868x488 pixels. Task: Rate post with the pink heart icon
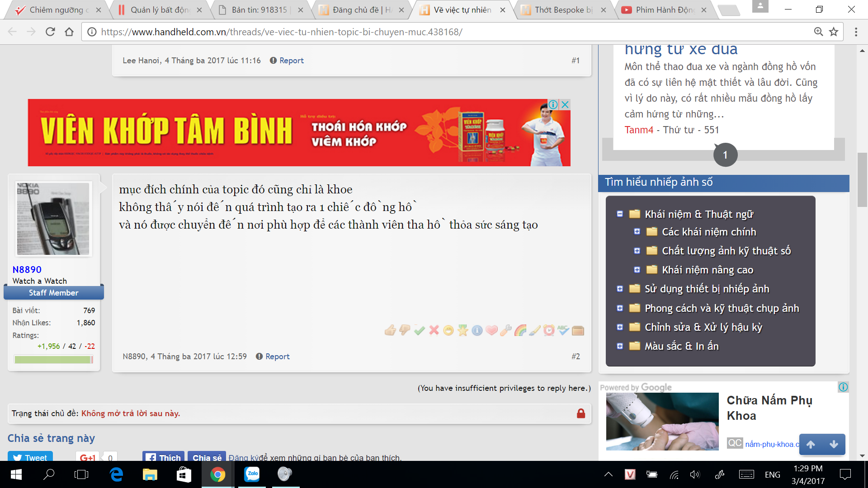(x=491, y=331)
